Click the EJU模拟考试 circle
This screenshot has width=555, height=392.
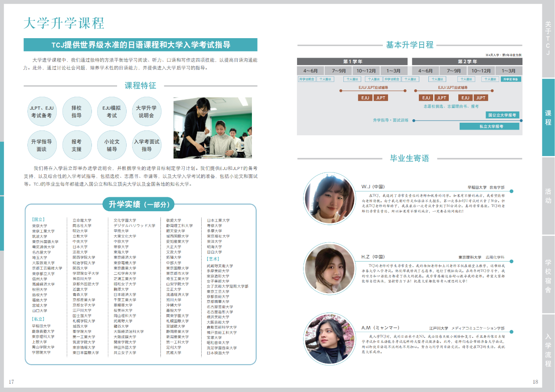tap(112, 112)
